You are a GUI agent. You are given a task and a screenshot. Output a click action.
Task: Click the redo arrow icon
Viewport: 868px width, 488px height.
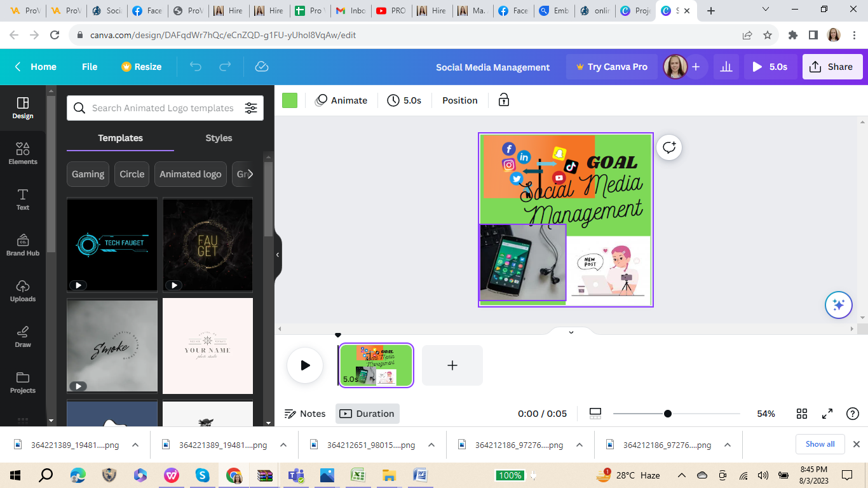tap(225, 67)
